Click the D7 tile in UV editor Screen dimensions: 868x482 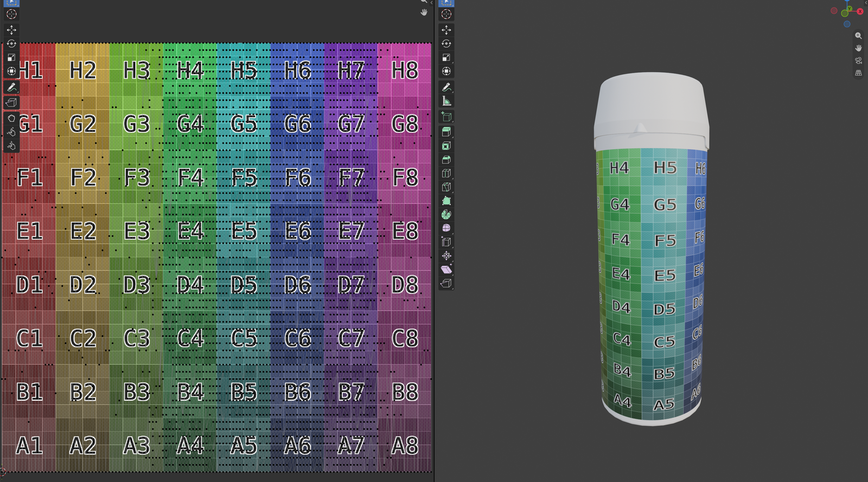tap(351, 285)
